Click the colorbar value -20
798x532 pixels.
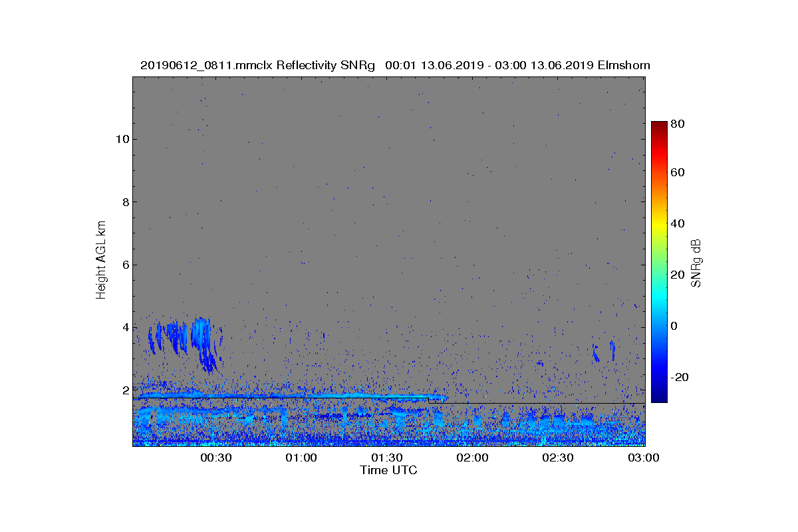[680, 377]
